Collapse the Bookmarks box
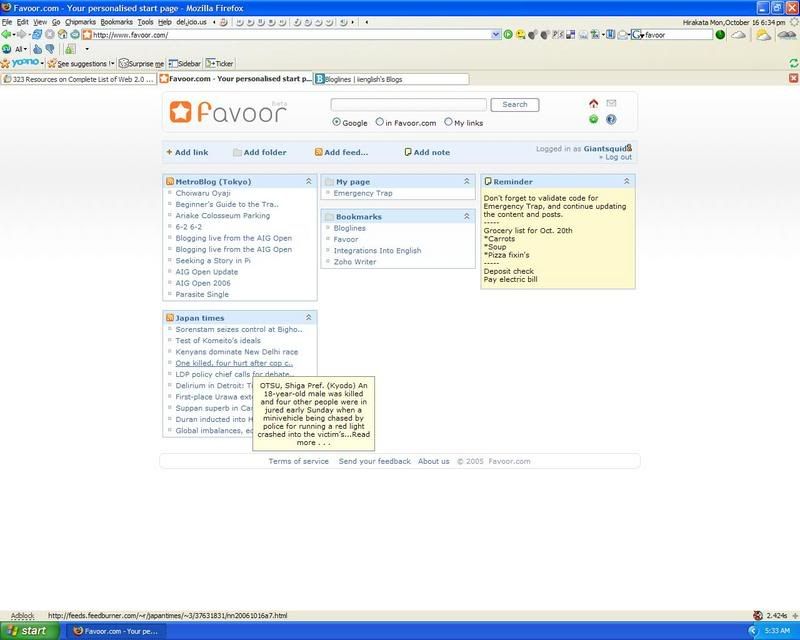Screen dimensions: 800x640 click(466, 216)
